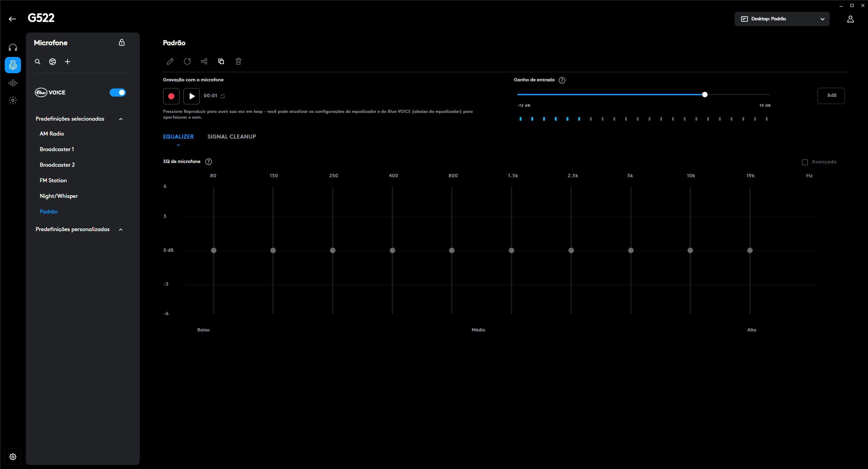Toggle the loop playback icon next to timer
The width and height of the screenshot is (868, 469).
[x=223, y=96]
